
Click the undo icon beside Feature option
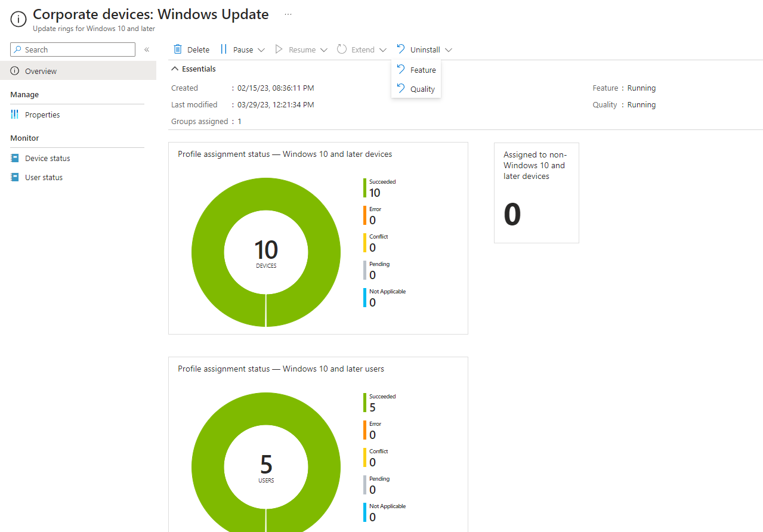click(x=401, y=70)
